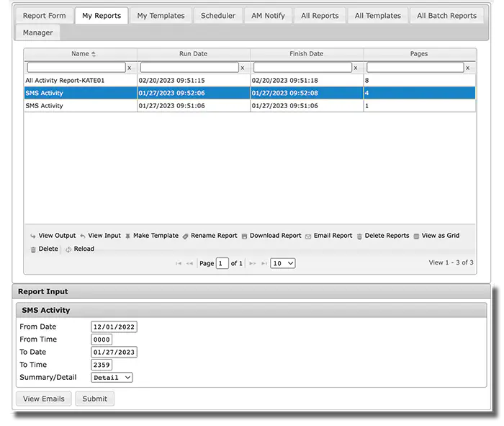Click the Download Report disk icon
This screenshot has height=426, width=504.
point(244,236)
